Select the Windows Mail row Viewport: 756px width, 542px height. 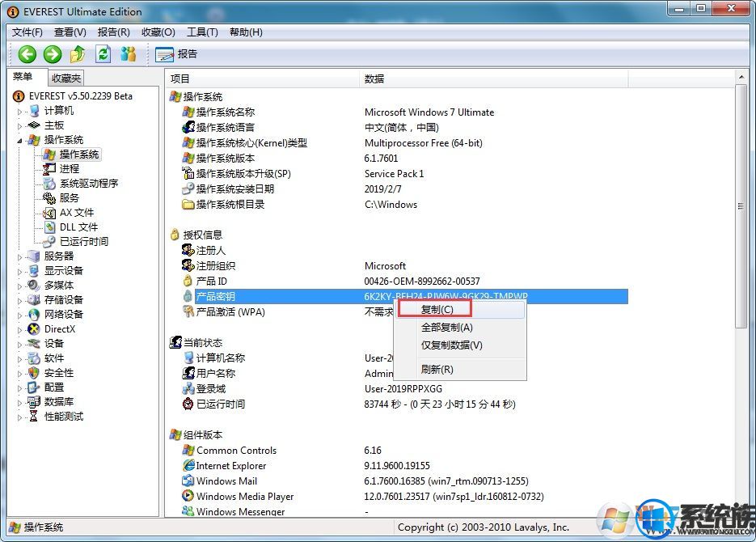point(405,481)
